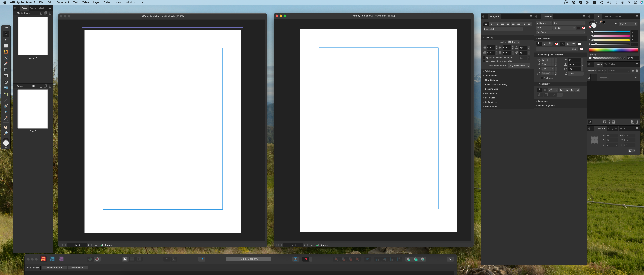Screen dimensions: 644x275
Task: Switch to Affinity Photo persona icon
Action: click(61, 259)
